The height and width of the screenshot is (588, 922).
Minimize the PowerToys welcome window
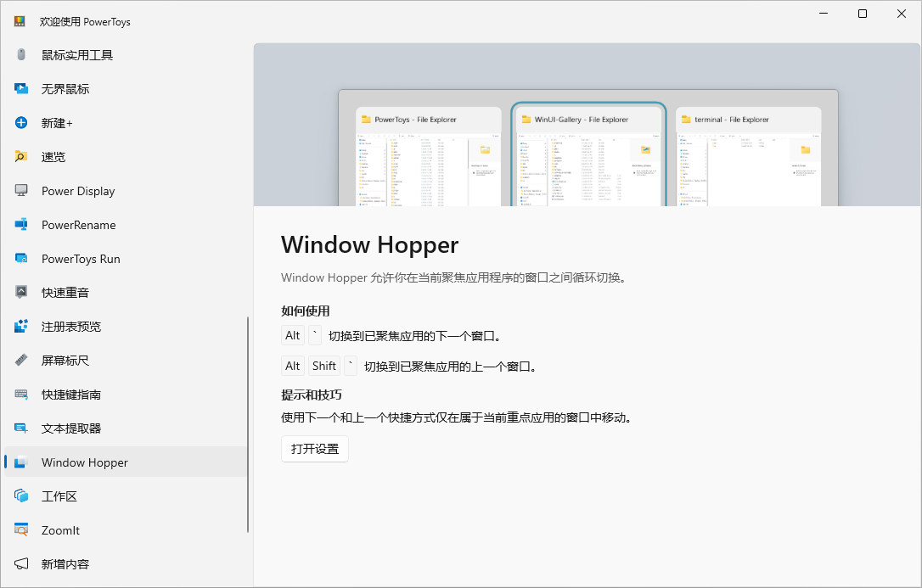tap(824, 14)
